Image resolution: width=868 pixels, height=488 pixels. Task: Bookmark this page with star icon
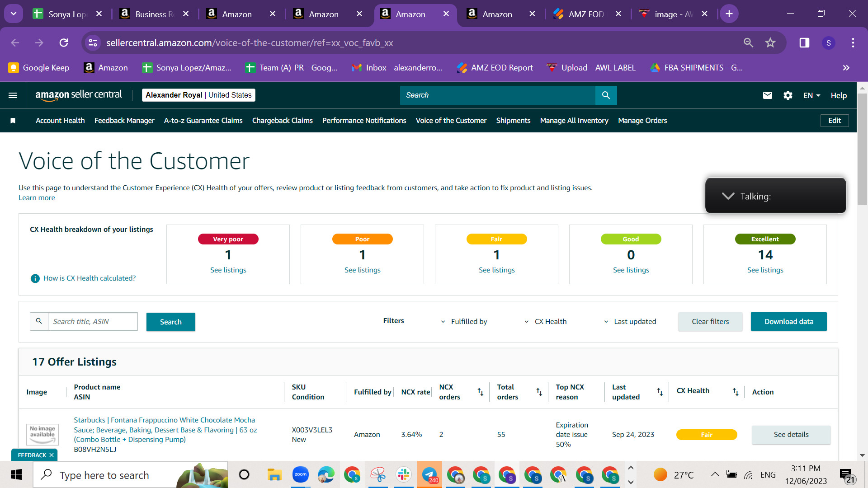coord(770,42)
